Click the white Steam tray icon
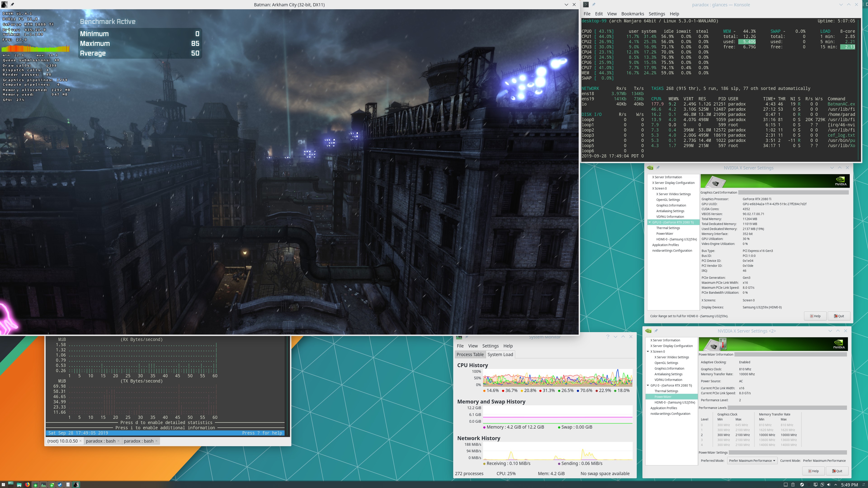 (x=802, y=485)
